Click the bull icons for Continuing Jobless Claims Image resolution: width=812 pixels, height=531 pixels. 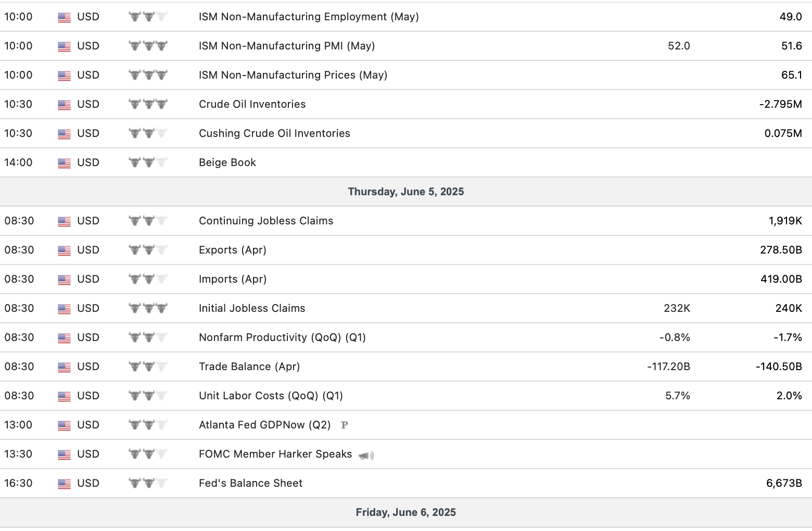pos(148,221)
